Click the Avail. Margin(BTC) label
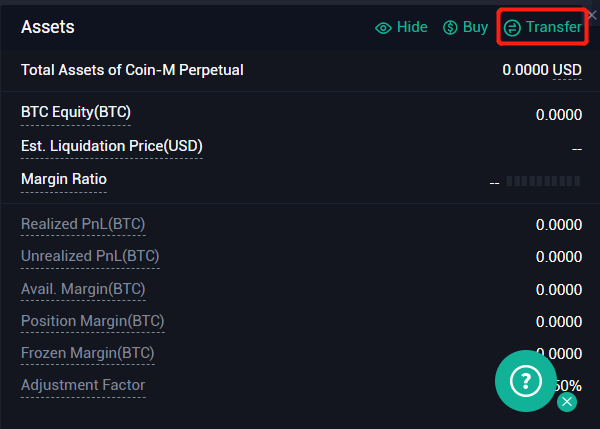Screen dimensions: 600x429 pos(83,289)
